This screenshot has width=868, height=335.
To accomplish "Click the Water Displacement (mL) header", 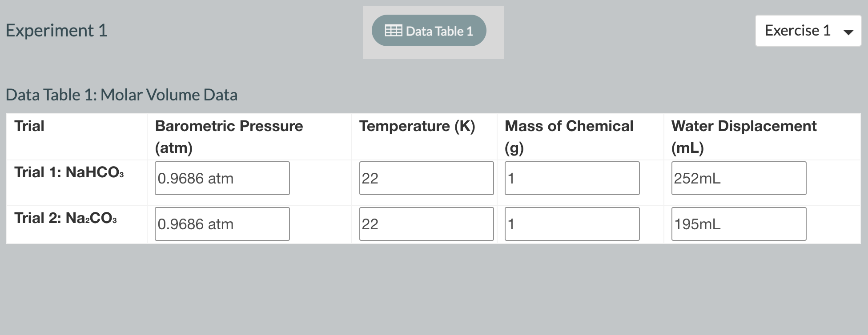I will (743, 136).
